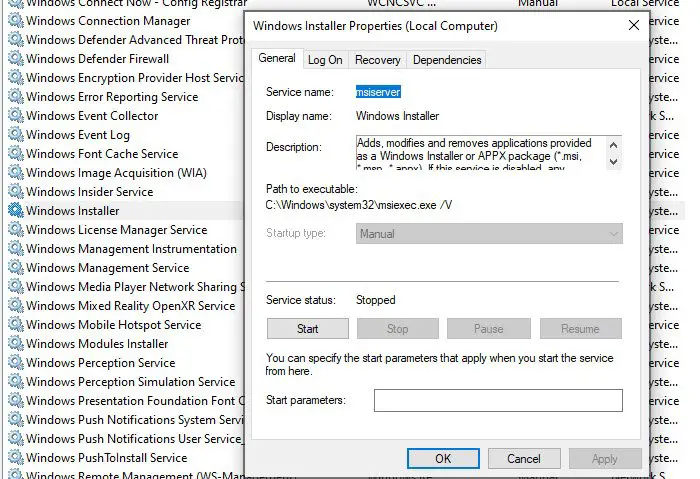Select Windows Mixed Reality OpenXR Service text
700x479 pixels.
point(131,306)
